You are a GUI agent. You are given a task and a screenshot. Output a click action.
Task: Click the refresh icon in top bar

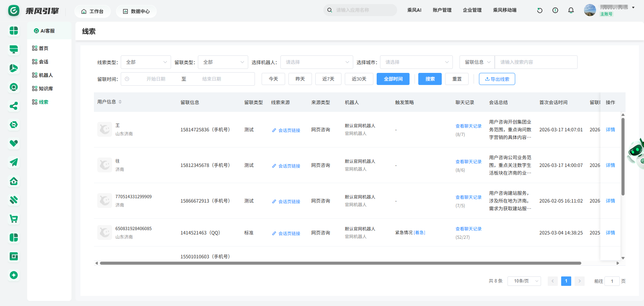(x=540, y=10)
